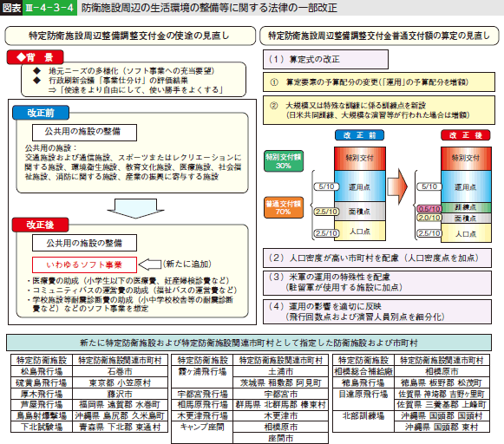Viewport: 504px width, 444px height.
Task: Click the teal banner above facility tables
Action: click(249, 343)
